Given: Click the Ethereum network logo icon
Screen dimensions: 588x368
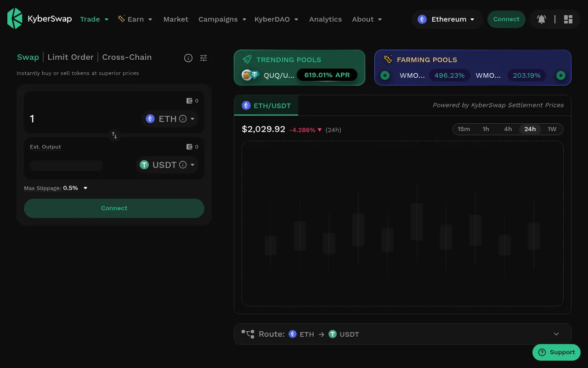Looking at the screenshot, I should pyautogui.click(x=422, y=19).
